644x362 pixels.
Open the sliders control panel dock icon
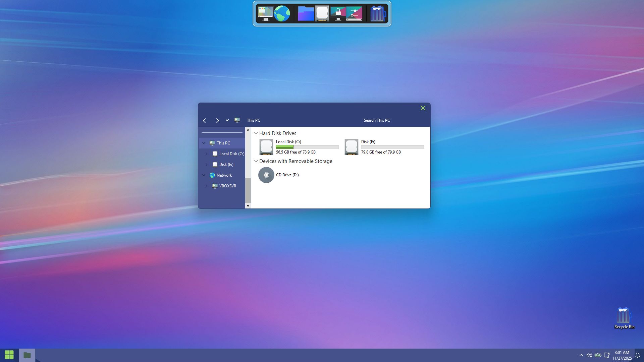click(355, 14)
